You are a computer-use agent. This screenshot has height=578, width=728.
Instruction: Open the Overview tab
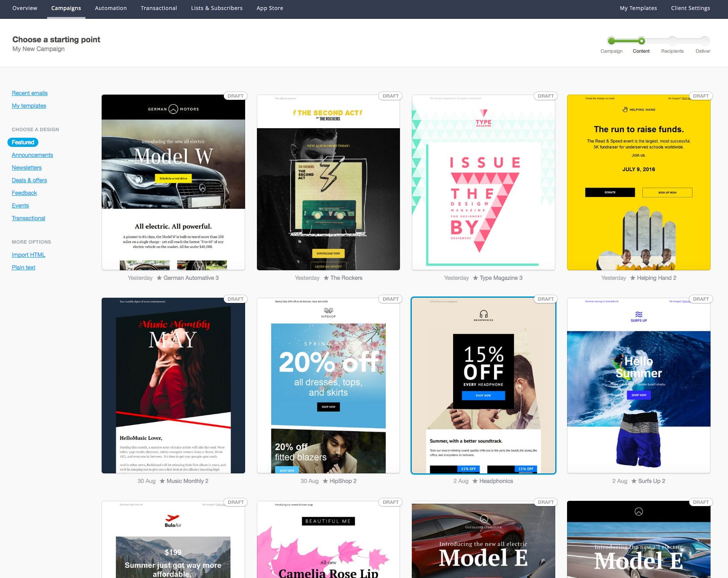tap(24, 8)
